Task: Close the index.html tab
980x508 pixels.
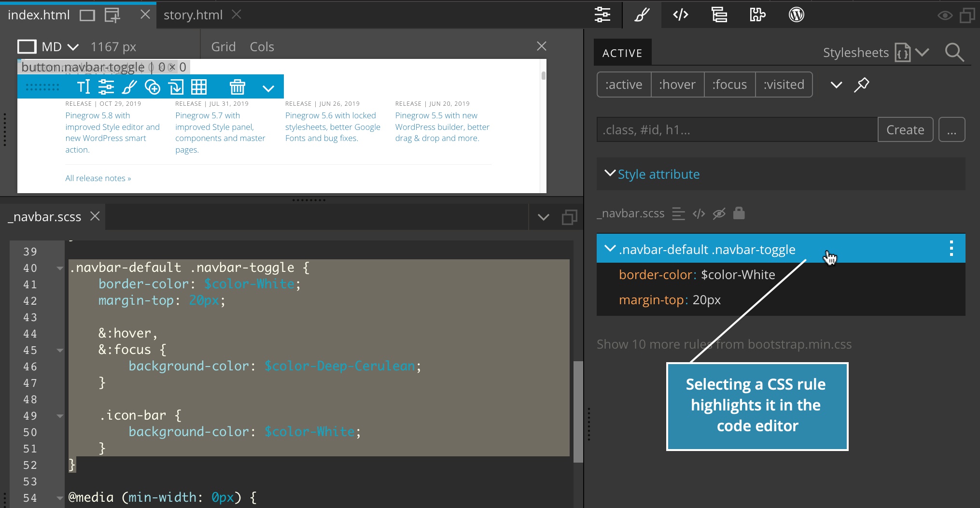Action: (x=145, y=14)
